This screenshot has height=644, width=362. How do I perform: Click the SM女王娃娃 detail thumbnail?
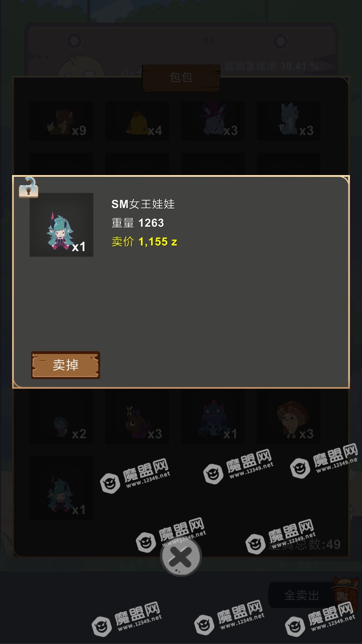click(61, 225)
